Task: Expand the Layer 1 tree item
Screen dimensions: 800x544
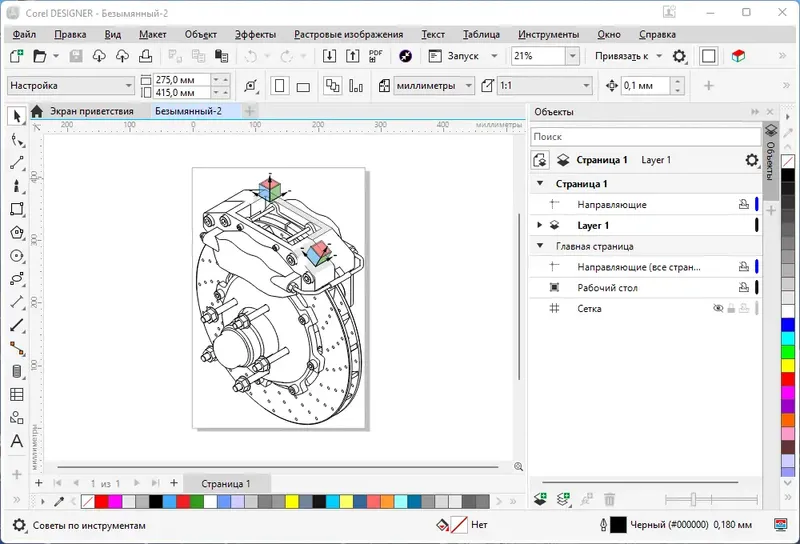Action: (540, 226)
